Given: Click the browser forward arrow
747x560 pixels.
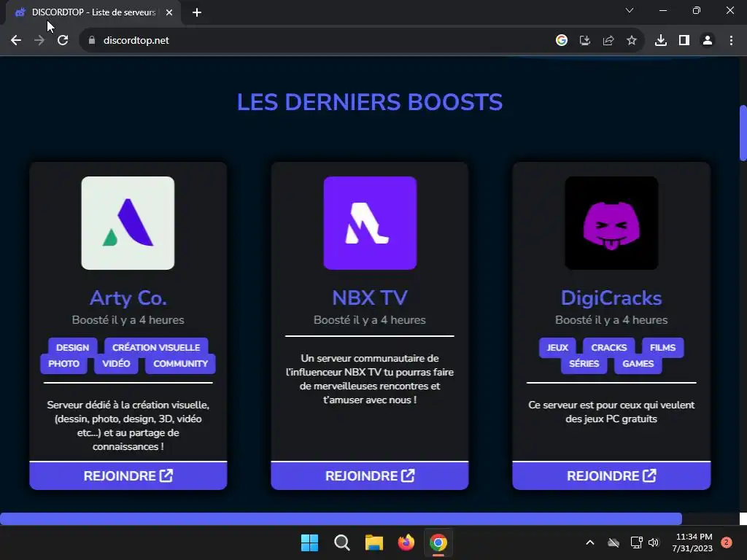Looking at the screenshot, I should 39,41.
